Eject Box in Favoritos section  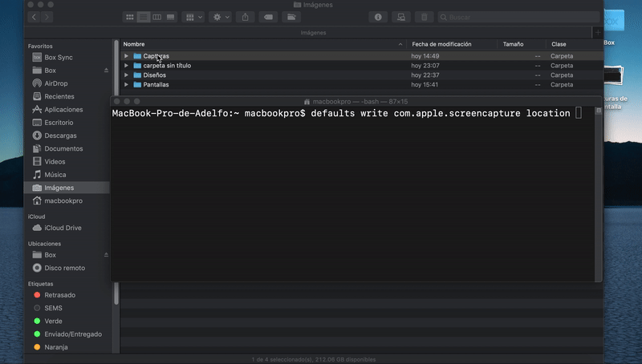[x=106, y=71]
